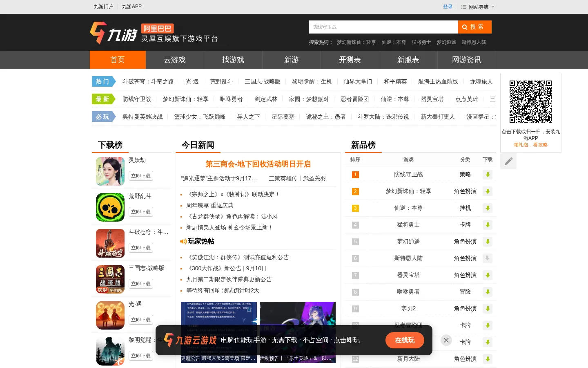Open 咻咻勇者 name in 新品榜
588x368 pixels.
(408, 292)
